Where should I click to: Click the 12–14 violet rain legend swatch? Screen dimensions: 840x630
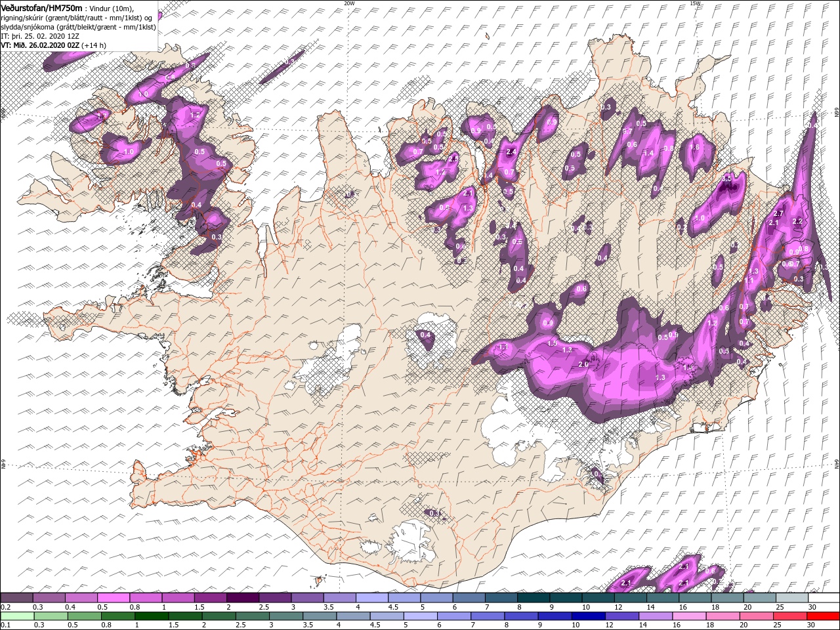pos(621,616)
